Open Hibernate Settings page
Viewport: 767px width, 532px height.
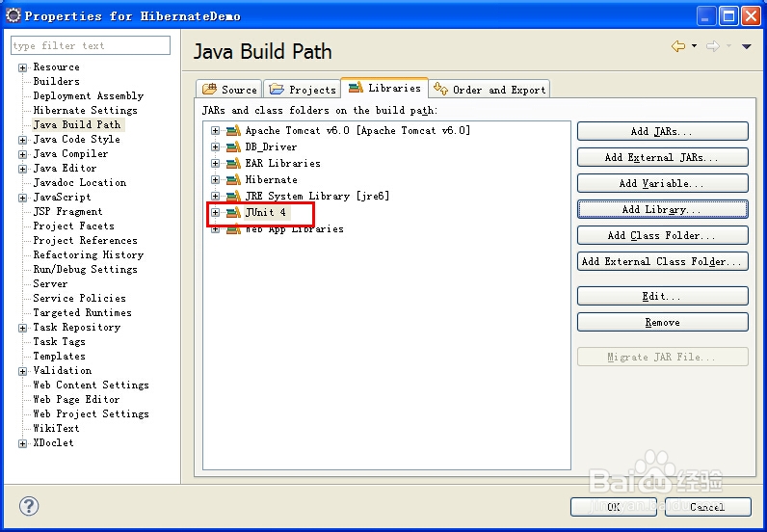pyautogui.click(x=85, y=110)
